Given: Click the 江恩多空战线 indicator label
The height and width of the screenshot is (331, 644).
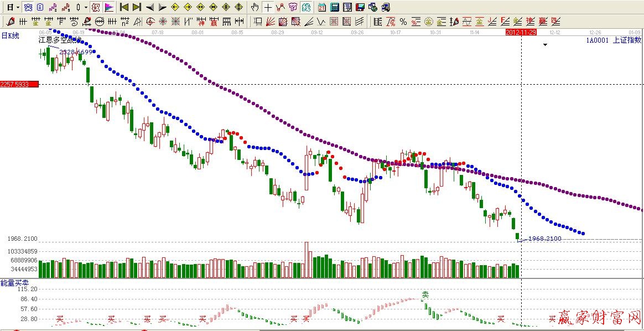Looking at the screenshot, I should (59, 40).
